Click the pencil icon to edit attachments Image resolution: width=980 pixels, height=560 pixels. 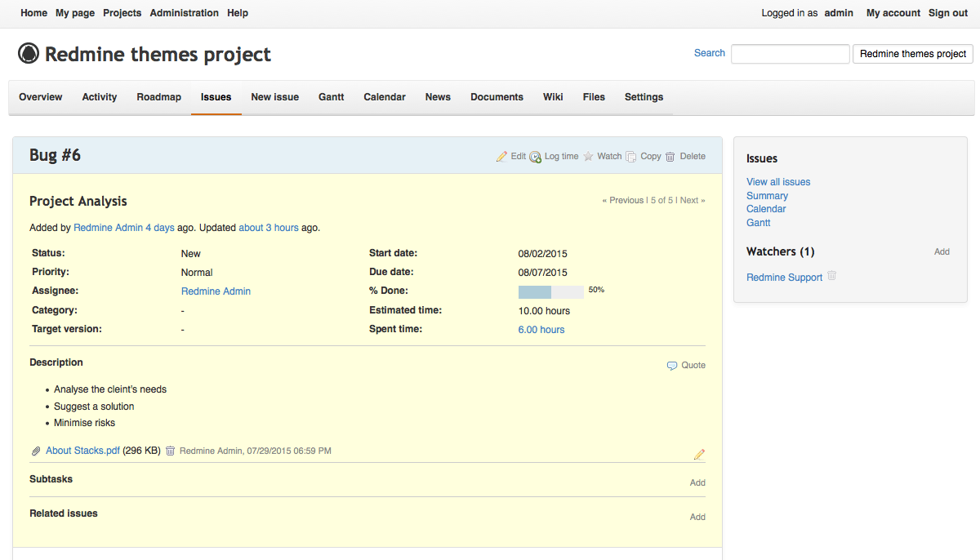coord(699,454)
